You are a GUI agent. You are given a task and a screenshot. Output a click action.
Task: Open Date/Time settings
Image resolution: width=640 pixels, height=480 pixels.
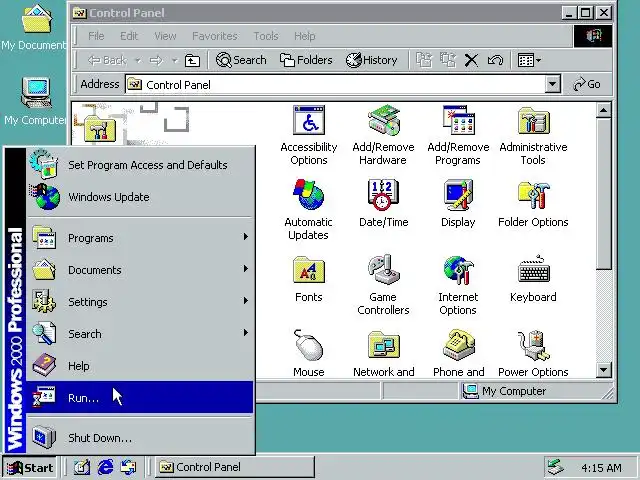(x=383, y=203)
